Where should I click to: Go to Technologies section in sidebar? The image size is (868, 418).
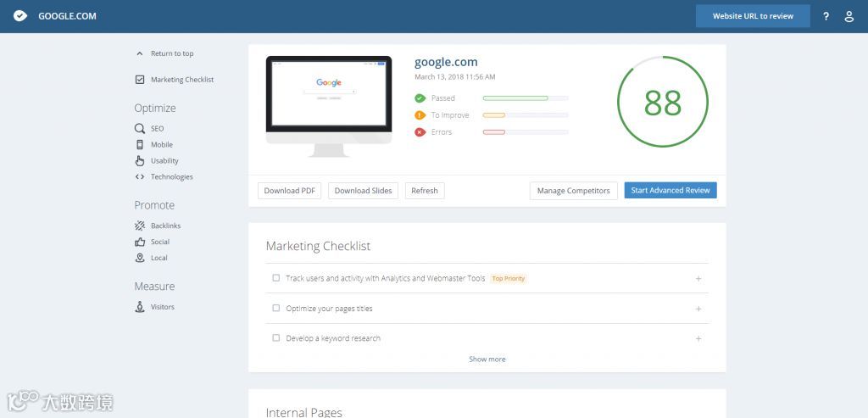pyautogui.click(x=171, y=177)
